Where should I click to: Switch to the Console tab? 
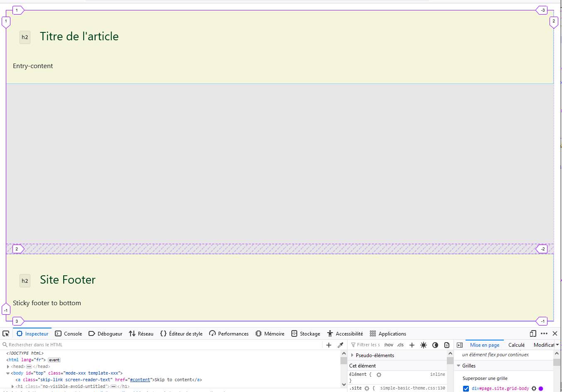click(69, 333)
